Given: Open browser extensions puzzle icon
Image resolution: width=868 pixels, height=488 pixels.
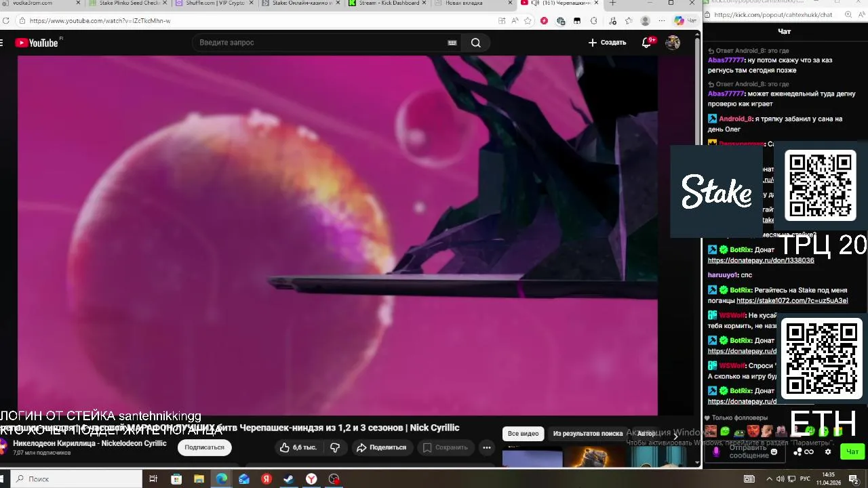Looking at the screenshot, I should [594, 21].
